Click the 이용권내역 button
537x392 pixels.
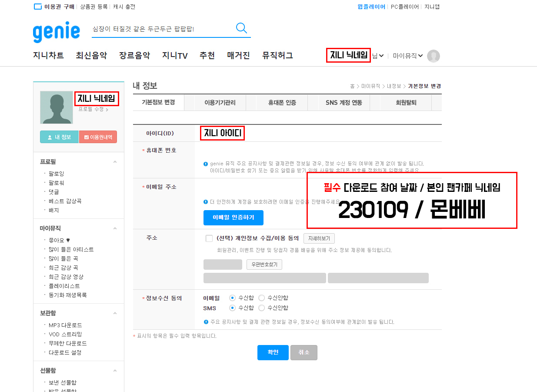click(98, 137)
